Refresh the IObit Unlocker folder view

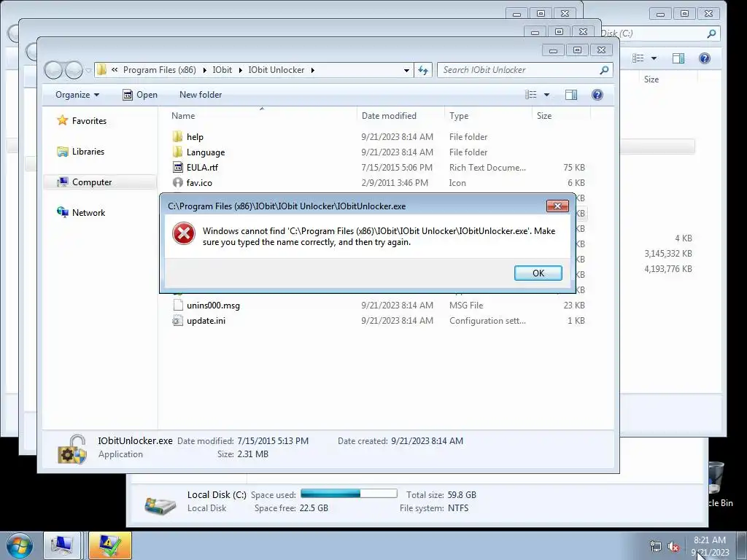coord(423,70)
